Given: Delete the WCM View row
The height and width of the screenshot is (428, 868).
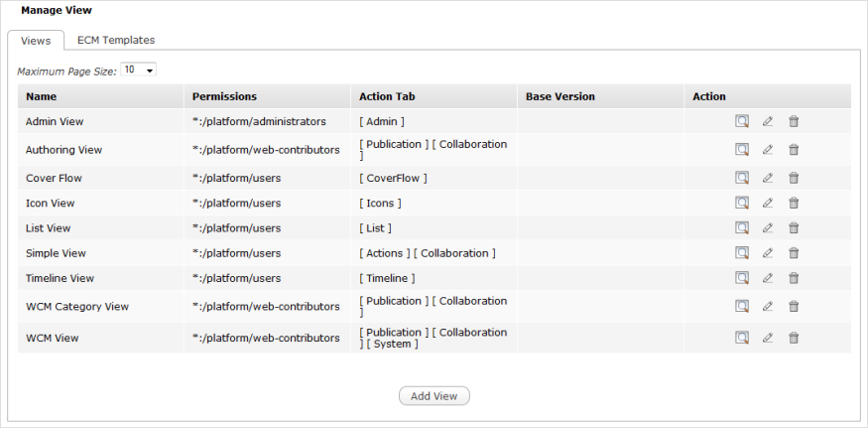Looking at the screenshot, I should [x=794, y=338].
